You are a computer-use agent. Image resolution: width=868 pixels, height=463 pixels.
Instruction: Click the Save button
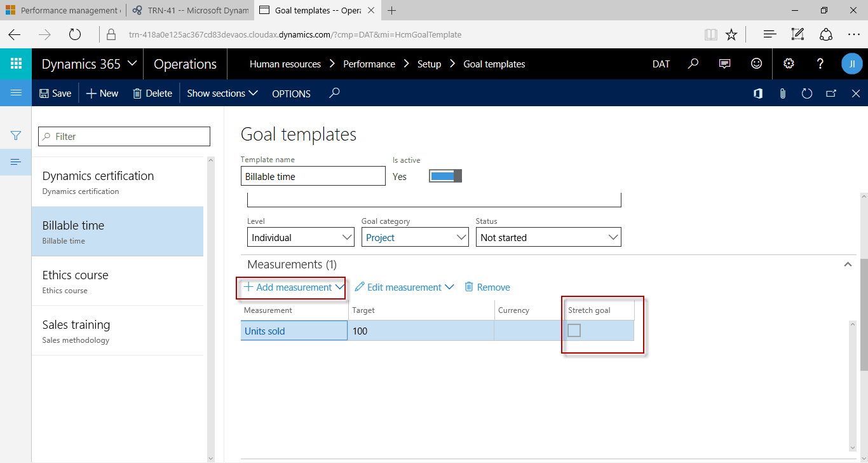click(55, 93)
